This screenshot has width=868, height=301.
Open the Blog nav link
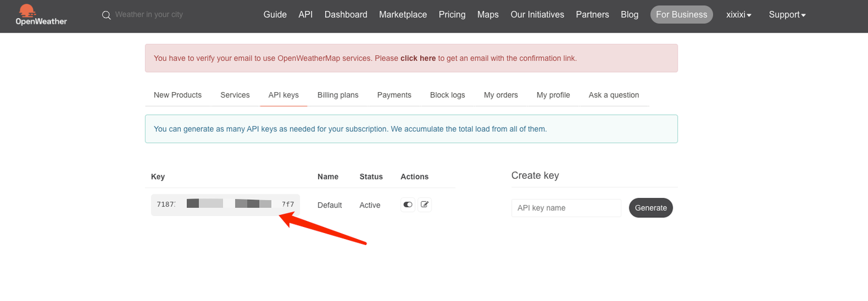tap(630, 14)
